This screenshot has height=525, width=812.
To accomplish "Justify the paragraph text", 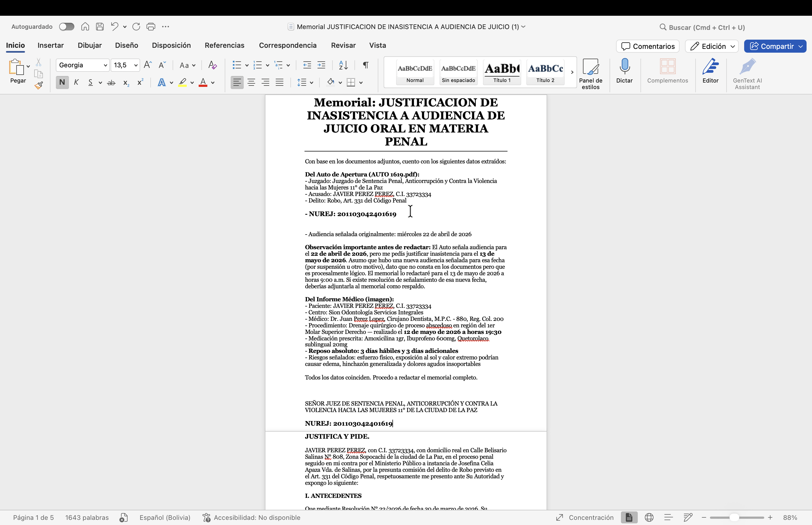I will tap(280, 82).
